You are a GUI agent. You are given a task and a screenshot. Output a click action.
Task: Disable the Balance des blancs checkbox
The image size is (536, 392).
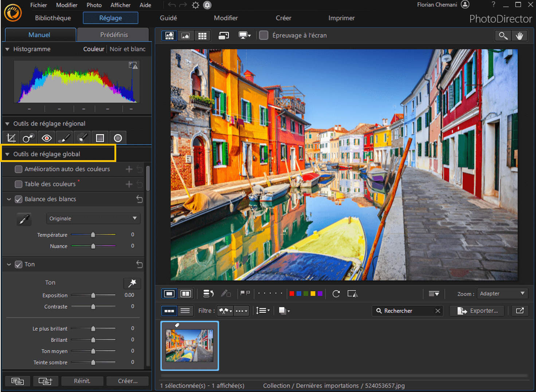(18, 199)
